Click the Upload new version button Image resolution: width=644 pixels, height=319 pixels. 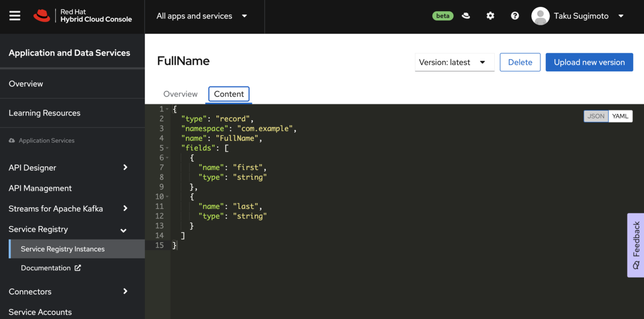pyautogui.click(x=589, y=62)
